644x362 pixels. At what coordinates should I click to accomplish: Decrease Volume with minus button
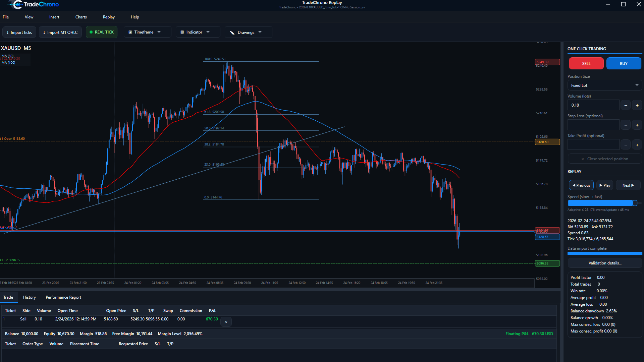point(626,105)
